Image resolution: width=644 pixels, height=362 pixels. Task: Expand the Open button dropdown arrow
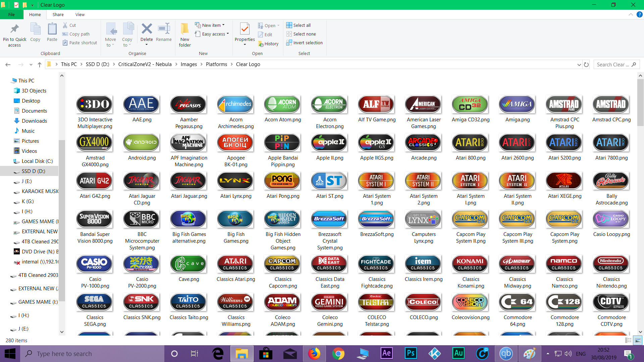click(x=278, y=25)
